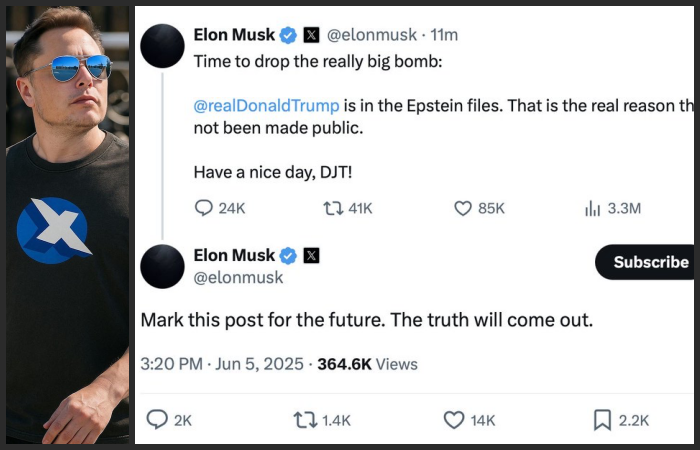700x450 pixels.
Task: Repost the top tweet with 41K reposts
Action: pyautogui.click(x=333, y=208)
